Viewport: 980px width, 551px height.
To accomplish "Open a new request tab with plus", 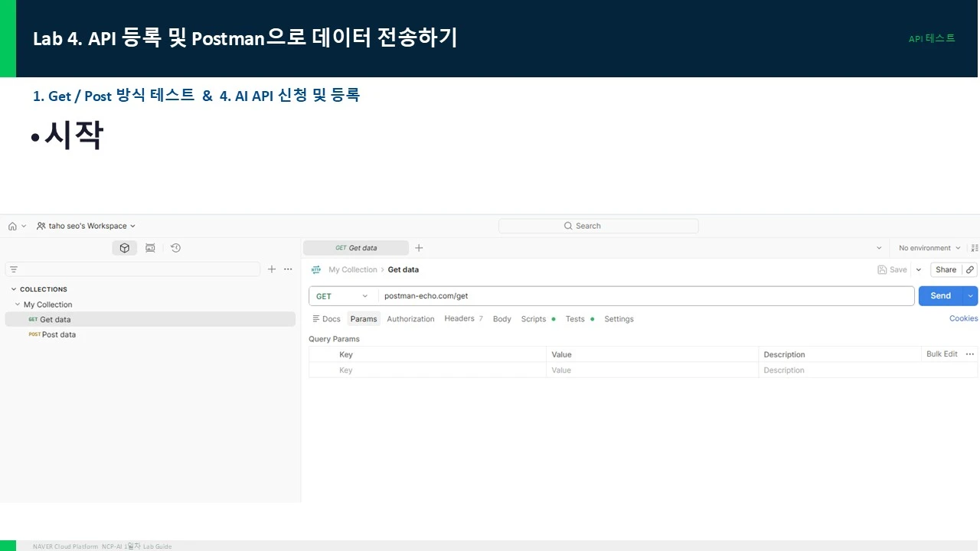I will pos(419,248).
